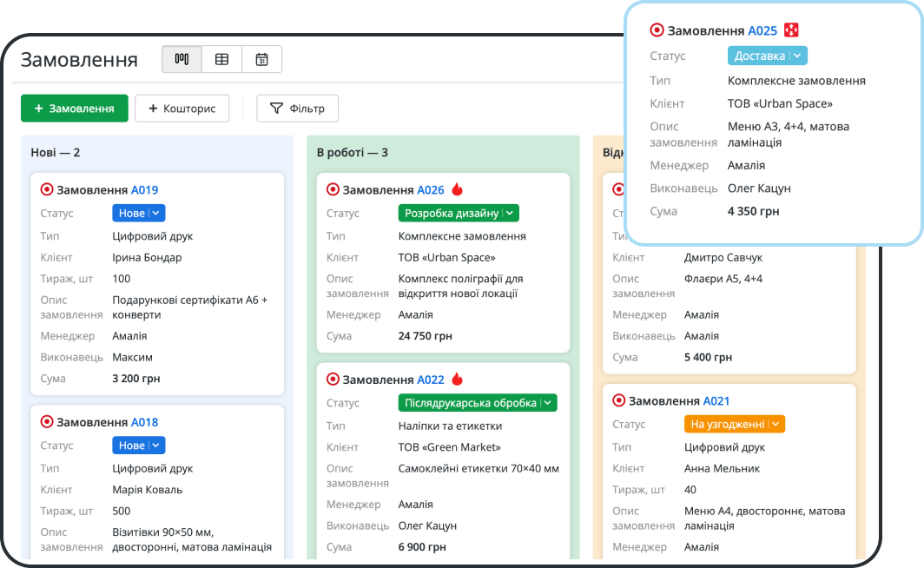924x568 pixels.
Task: Click executor Максим on A019
Action: coord(133,357)
